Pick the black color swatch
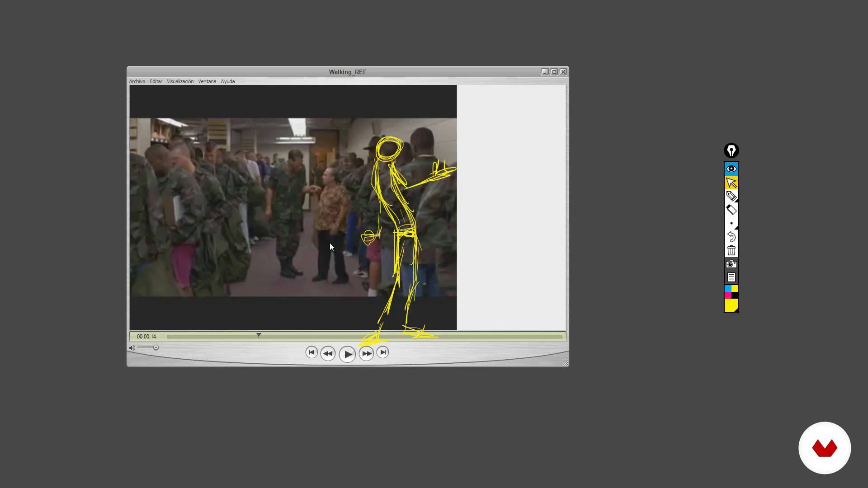The height and width of the screenshot is (488, 868). (x=735, y=295)
